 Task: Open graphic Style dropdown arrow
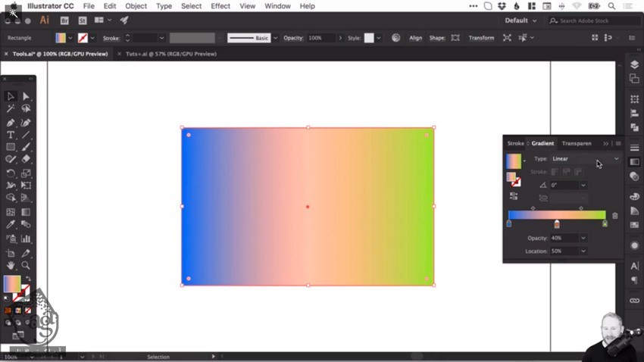coord(379,38)
